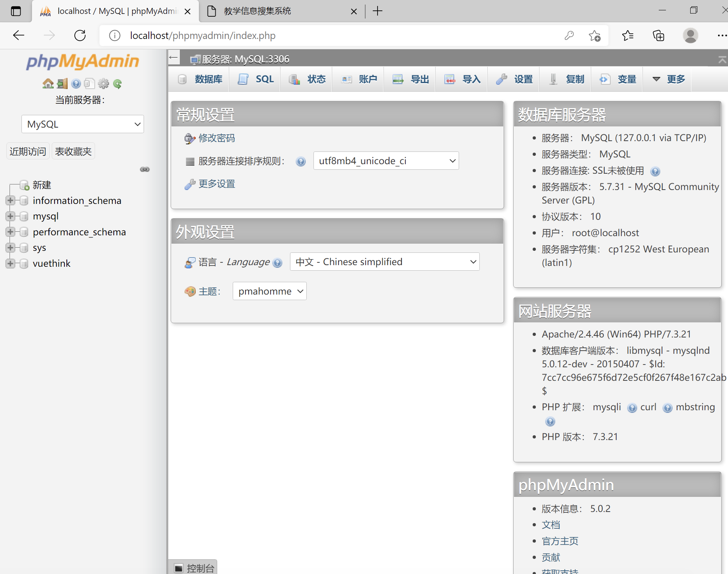
Task: Open navigation panel settings gear icon
Action: click(103, 83)
